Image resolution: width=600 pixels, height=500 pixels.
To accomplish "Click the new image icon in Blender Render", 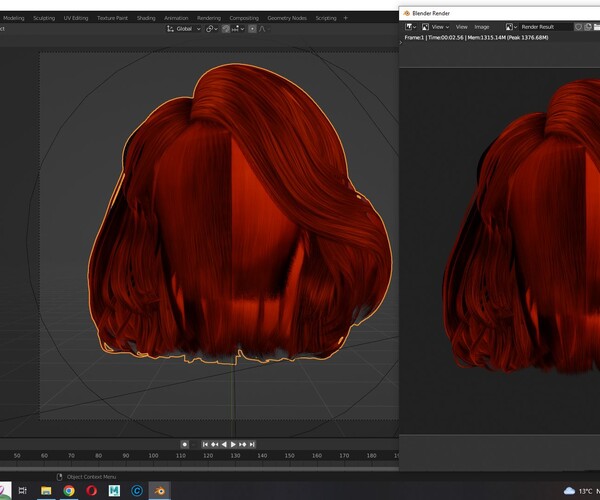I will tap(588, 27).
